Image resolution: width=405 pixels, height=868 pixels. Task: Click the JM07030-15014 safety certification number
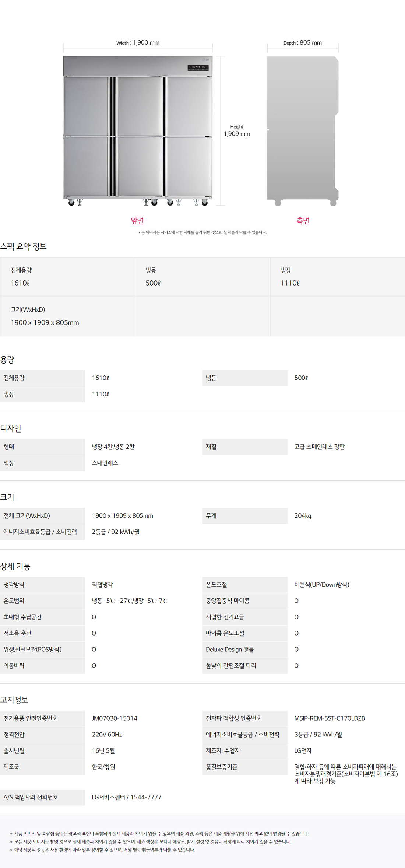click(x=115, y=718)
